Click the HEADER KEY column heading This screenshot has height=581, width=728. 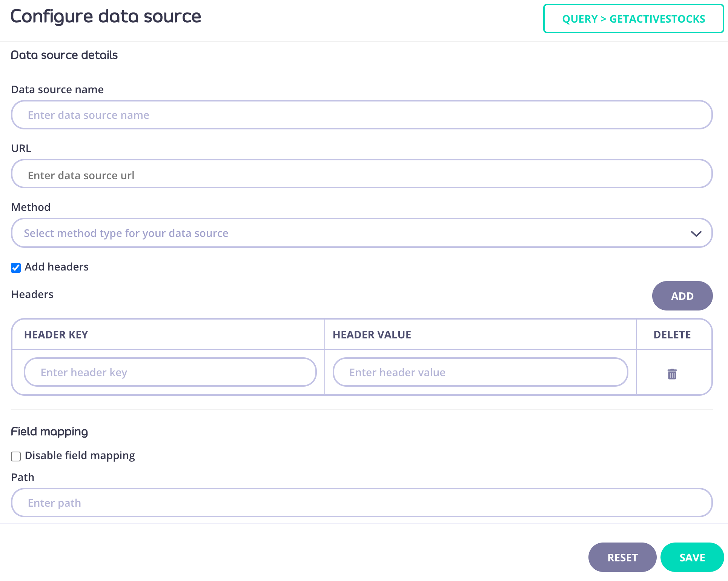[x=56, y=335]
